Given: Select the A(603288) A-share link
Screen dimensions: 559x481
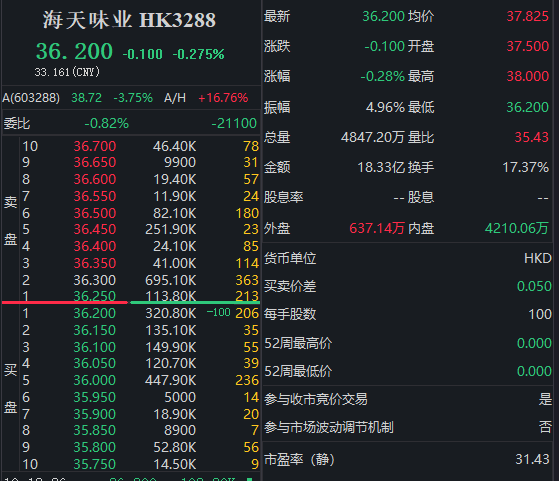Looking at the screenshot, I should coord(31,98).
